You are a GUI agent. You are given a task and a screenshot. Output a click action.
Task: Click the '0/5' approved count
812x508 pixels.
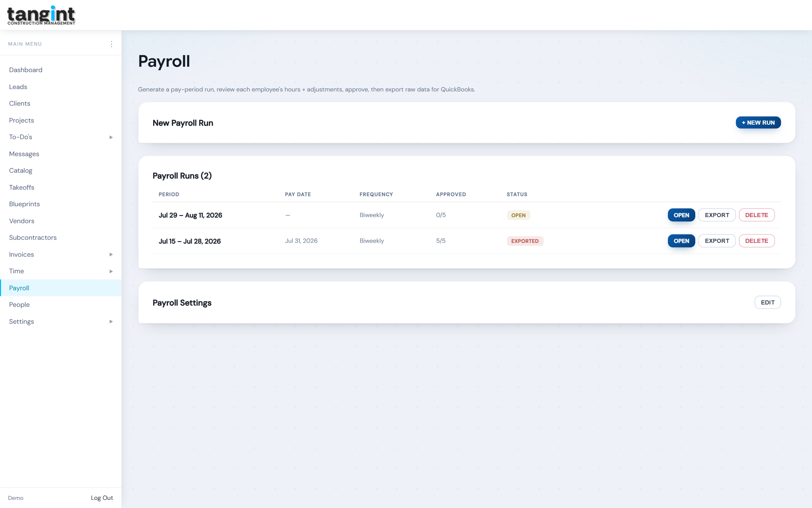coord(441,215)
